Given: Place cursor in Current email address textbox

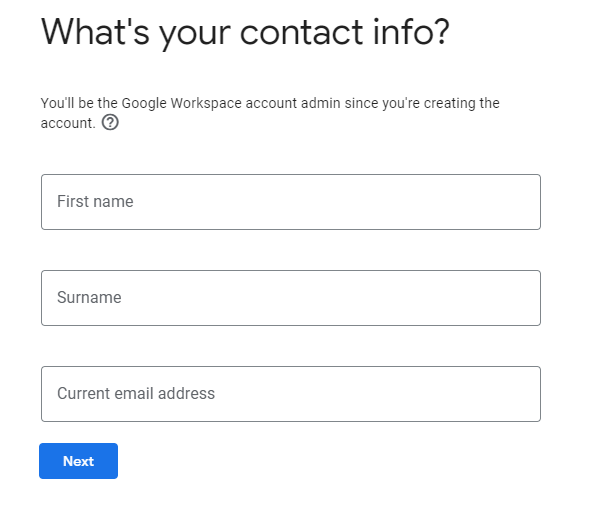Looking at the screenshot, I should pyautogui.click(x=291, y=394).
